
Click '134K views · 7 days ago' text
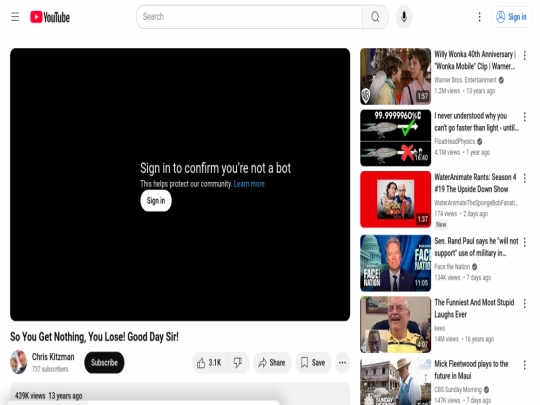pyautogui.click(x=463, y=278)
